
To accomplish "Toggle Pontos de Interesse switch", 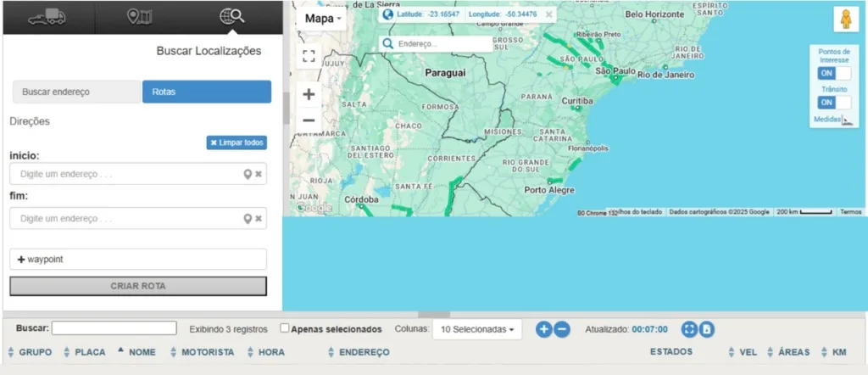I will point(834,74).
